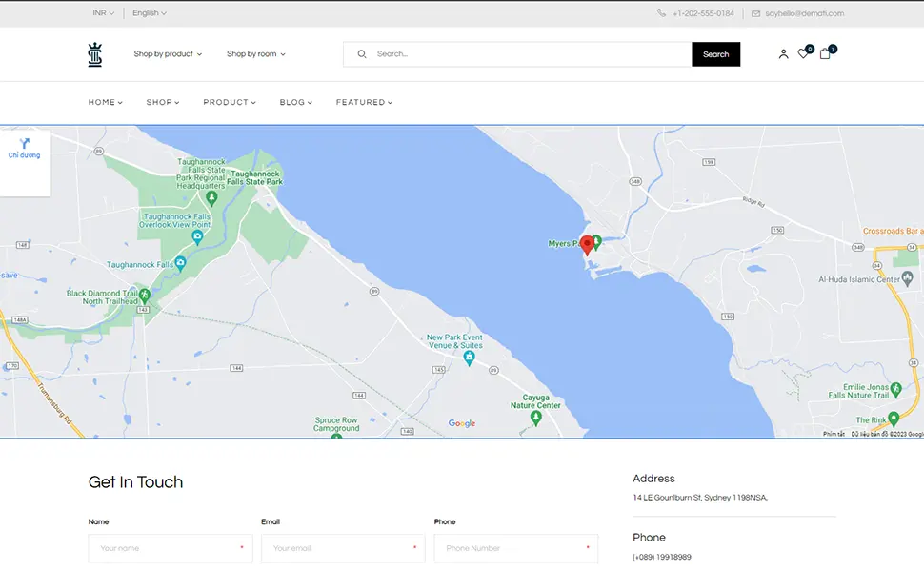The width and height of the screenshot is (924, 572).
Task: Expand the INR currency dropdown
Action: [x=103, y=13]
